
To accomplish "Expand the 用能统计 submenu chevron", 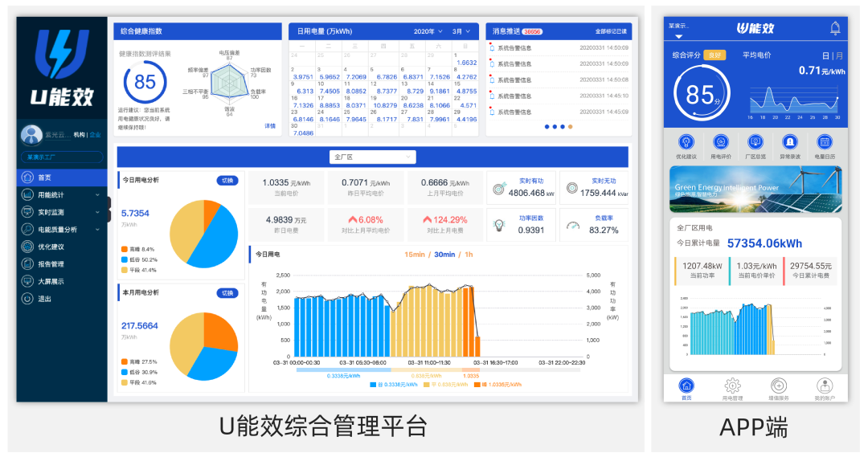I will (x=97, y=194).
